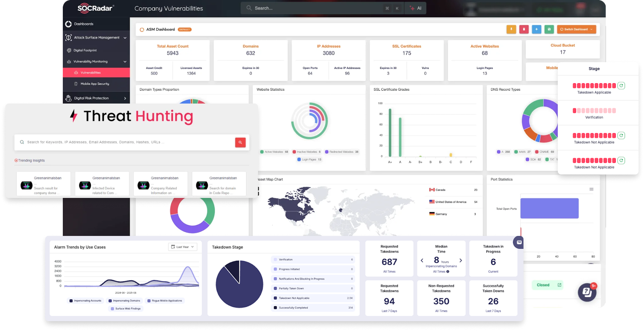Select Vulnerabilities in the sidebar
This screenshot has height=332, width=644.
[96, 73]
